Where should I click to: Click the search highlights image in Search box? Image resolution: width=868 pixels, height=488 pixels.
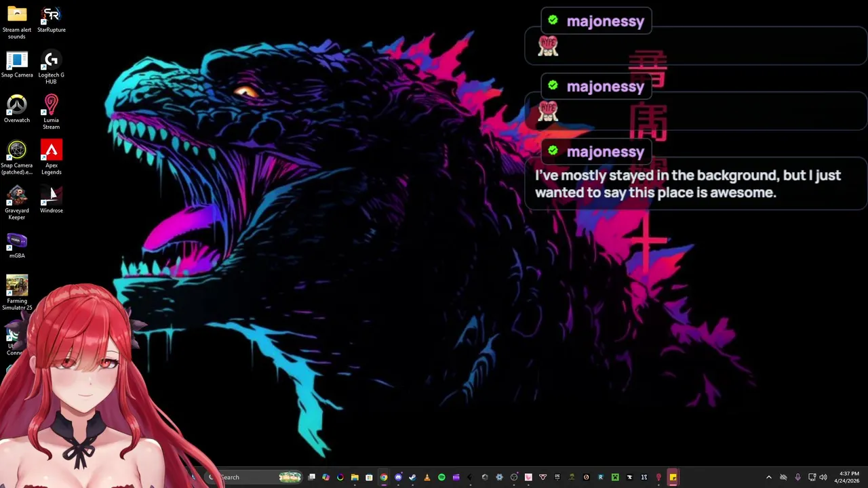[x=290, y=477]
